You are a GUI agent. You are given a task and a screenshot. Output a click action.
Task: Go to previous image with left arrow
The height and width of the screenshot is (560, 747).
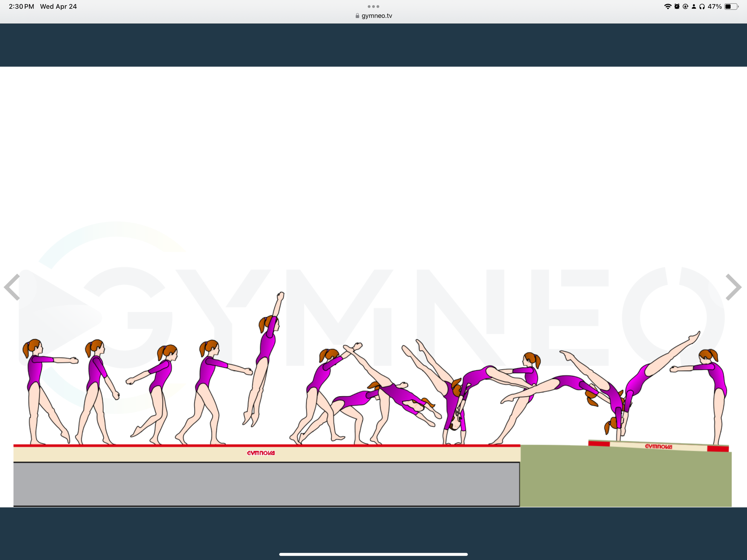click(x=12, y=287)
